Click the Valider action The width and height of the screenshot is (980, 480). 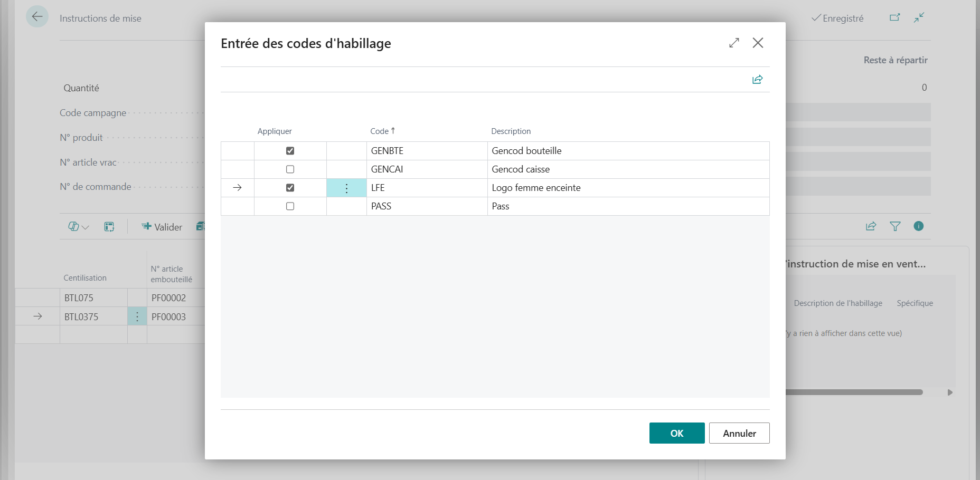coord(162,227)
